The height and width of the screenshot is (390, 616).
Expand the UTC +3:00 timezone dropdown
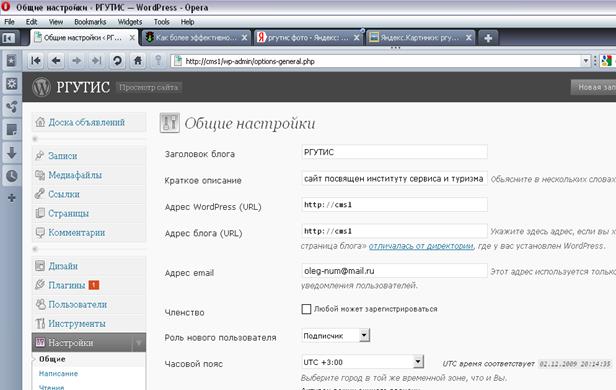[x=362, y=362]
